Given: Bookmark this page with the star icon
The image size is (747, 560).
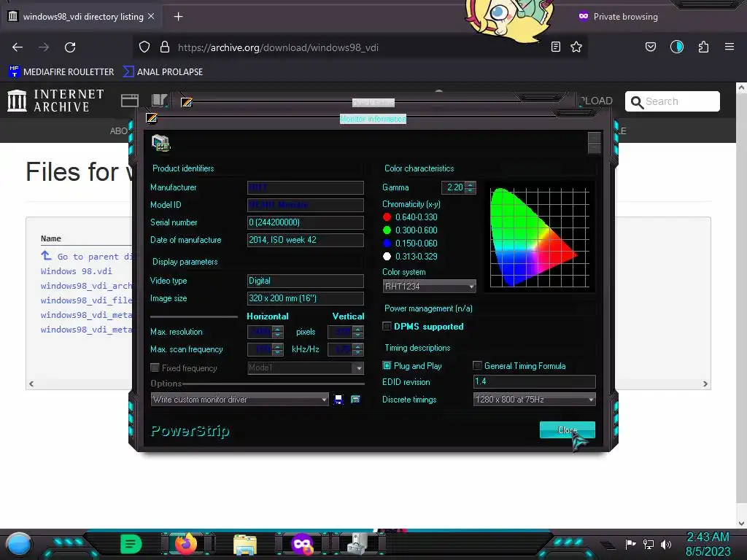Looking at the screenshot, I should tap(576, 47).
